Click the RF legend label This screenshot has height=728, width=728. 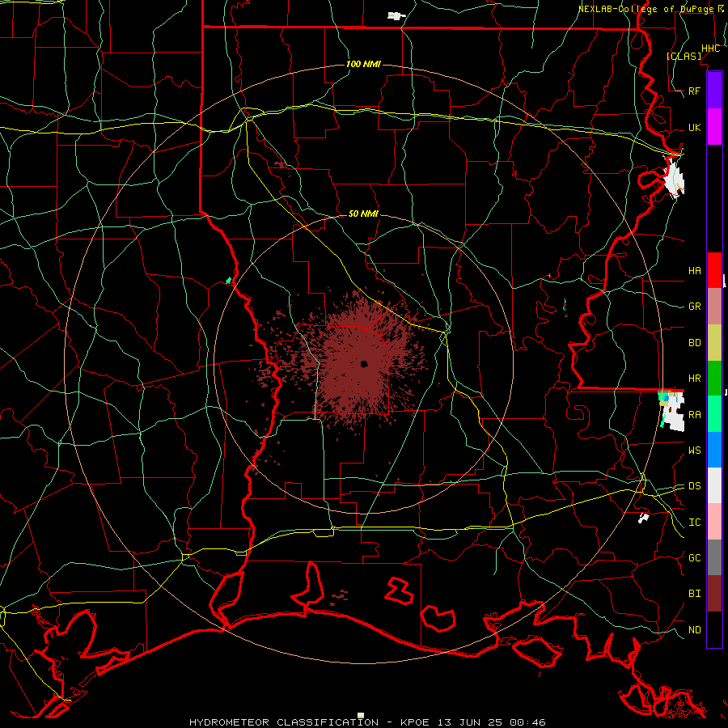pyautogui.click(x=695, y=91)
